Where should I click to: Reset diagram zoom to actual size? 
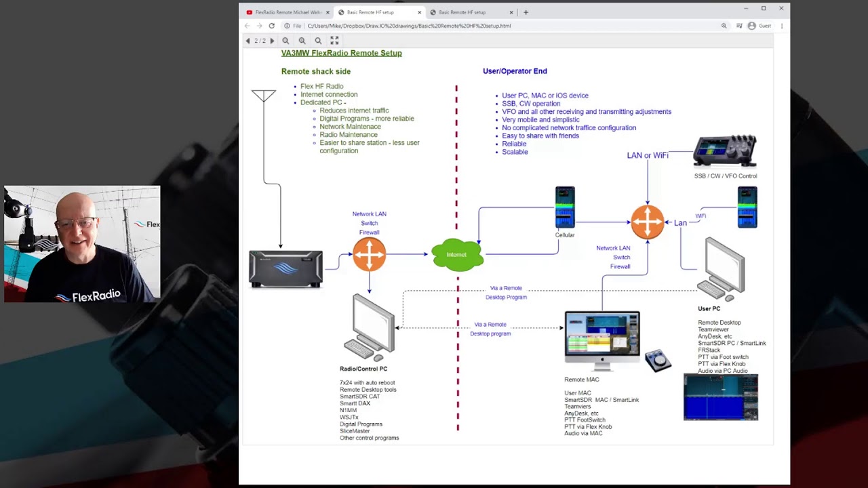(x=318, y=41)
